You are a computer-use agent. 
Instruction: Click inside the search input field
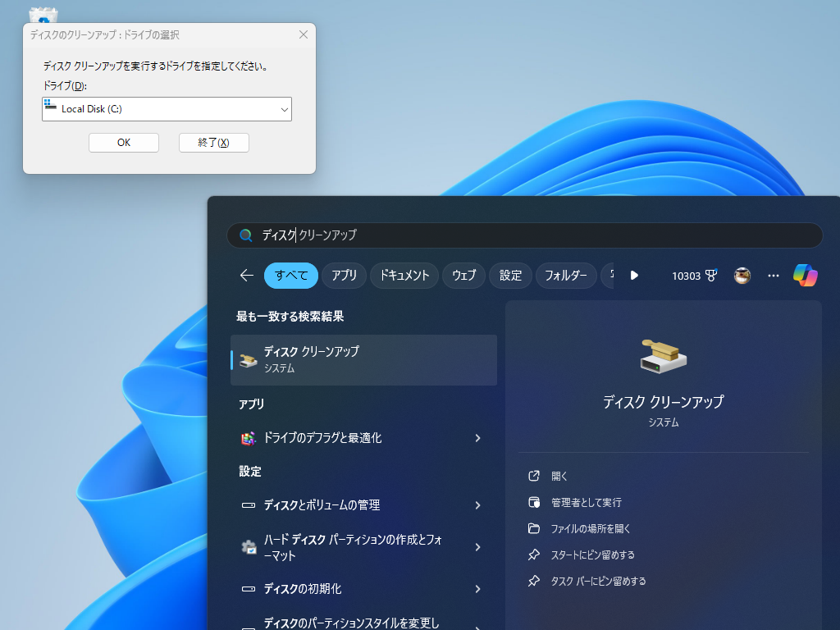click(525, 235)
